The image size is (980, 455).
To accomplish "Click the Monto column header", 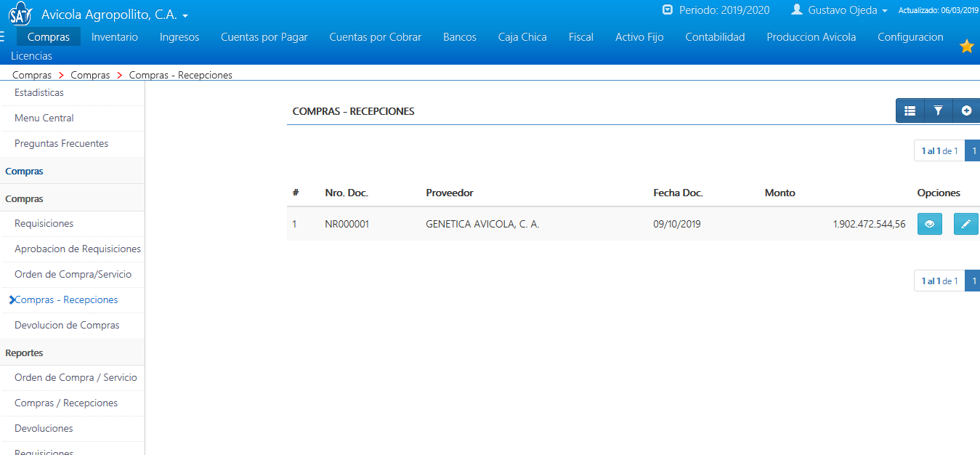I will [x=780, y=193].
